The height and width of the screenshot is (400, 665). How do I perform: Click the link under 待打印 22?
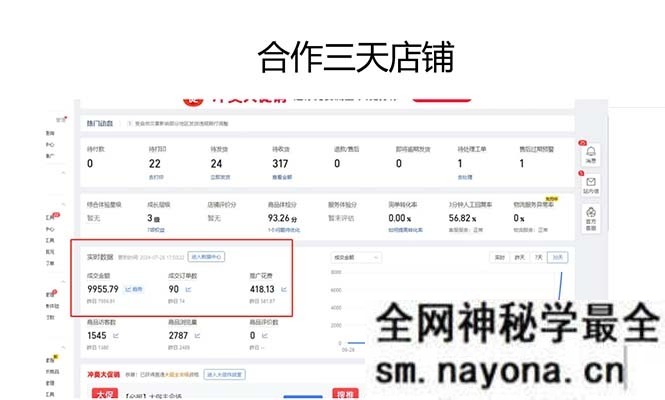click(156, 177)
